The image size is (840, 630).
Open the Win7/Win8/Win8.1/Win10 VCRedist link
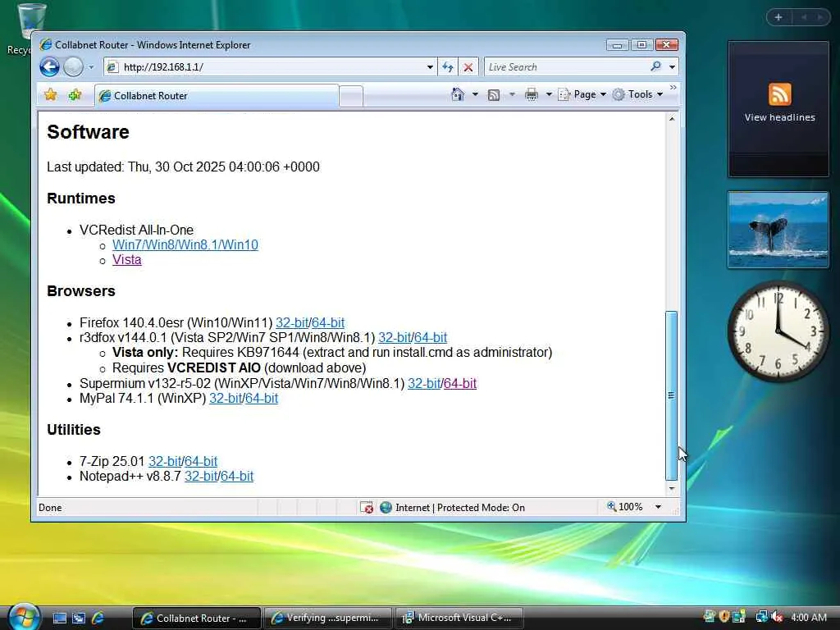185,244
